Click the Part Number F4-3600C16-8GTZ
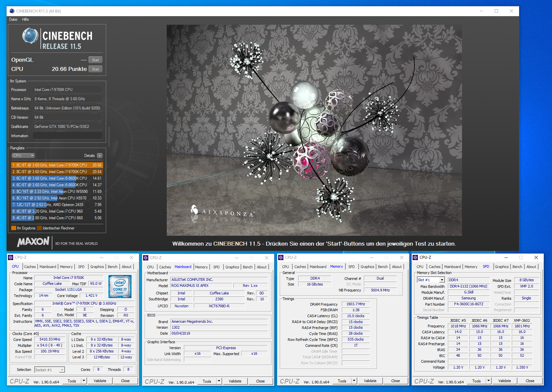 pyautogui.click(x=469, y=304)
